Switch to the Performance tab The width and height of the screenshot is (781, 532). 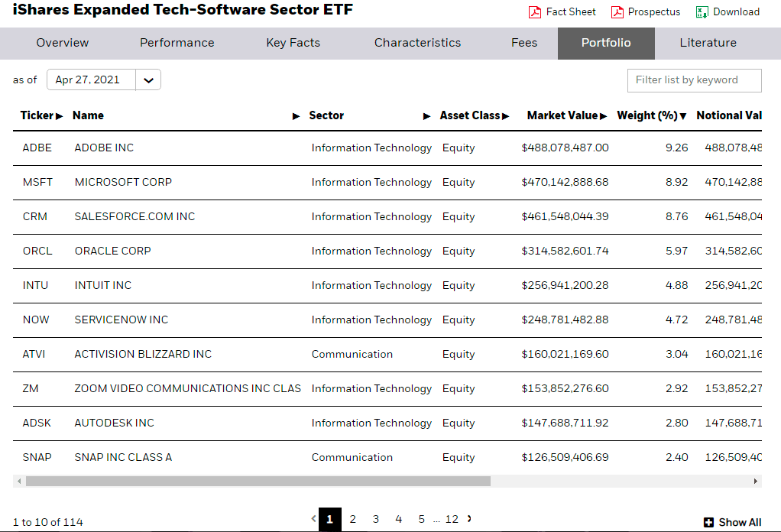click(x=177, y=44)
